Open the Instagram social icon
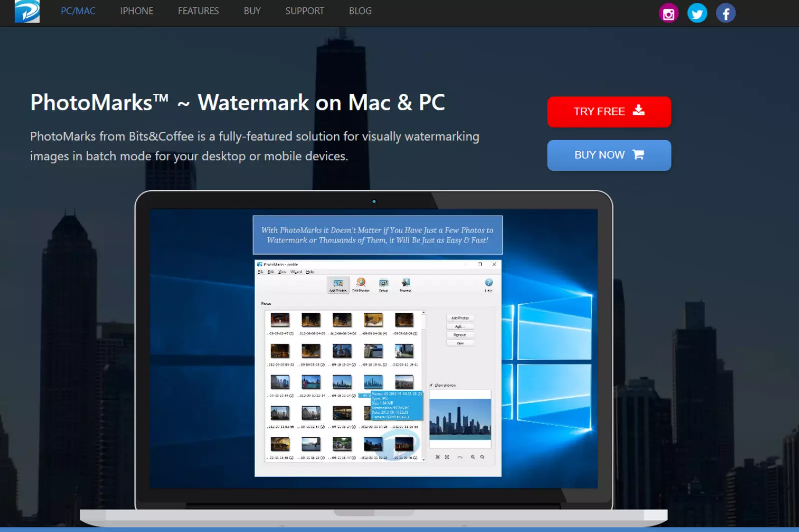 [x=669, y=13]
